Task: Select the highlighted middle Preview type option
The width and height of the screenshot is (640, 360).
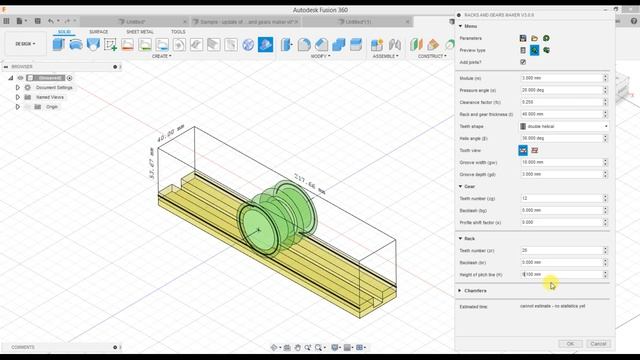Action: [x=534, y=50]
